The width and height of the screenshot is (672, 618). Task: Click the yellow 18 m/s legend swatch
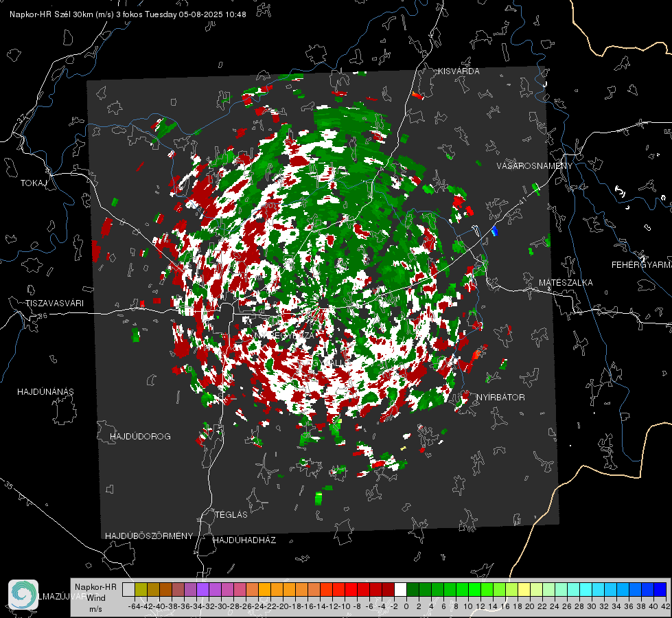[524, 589]
